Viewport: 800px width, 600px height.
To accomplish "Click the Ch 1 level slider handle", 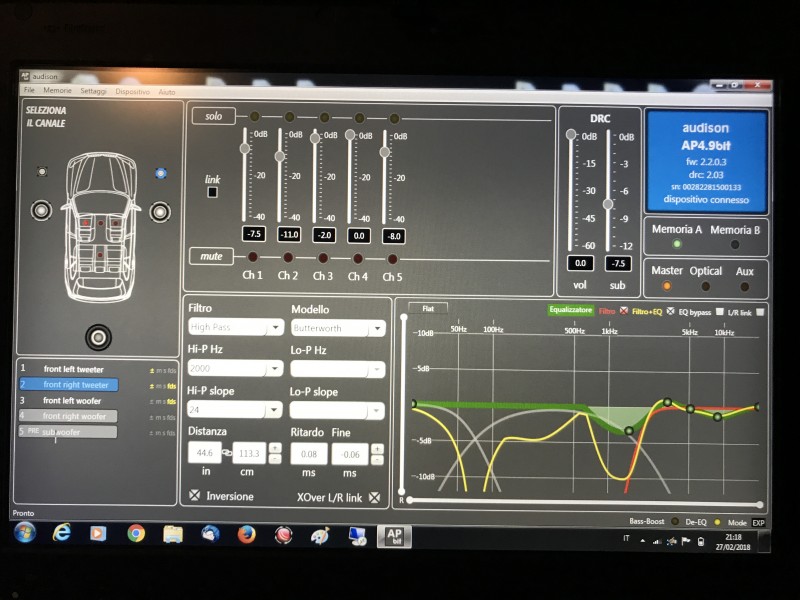I will point(245,148).
